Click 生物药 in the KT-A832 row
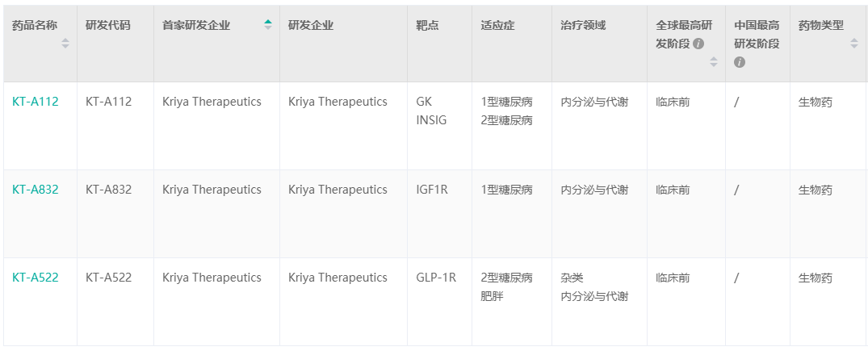The width and height of the screenshot is (868, 351). 815,190
